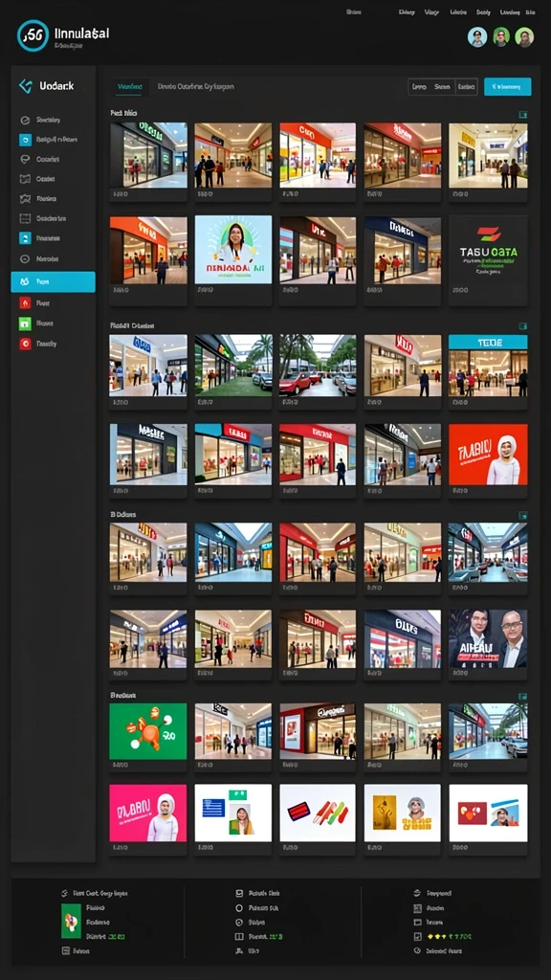Click the green square sidebar icon

25,323
